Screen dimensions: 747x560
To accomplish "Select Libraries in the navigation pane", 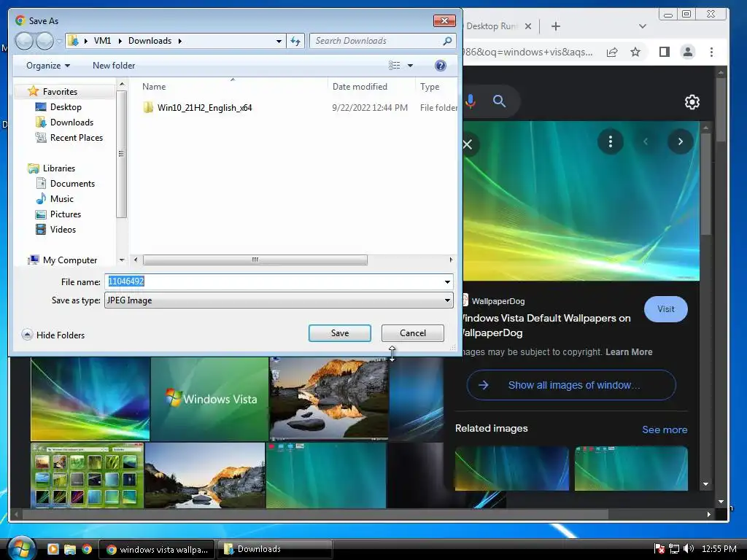I will click(x=58, y=168).
